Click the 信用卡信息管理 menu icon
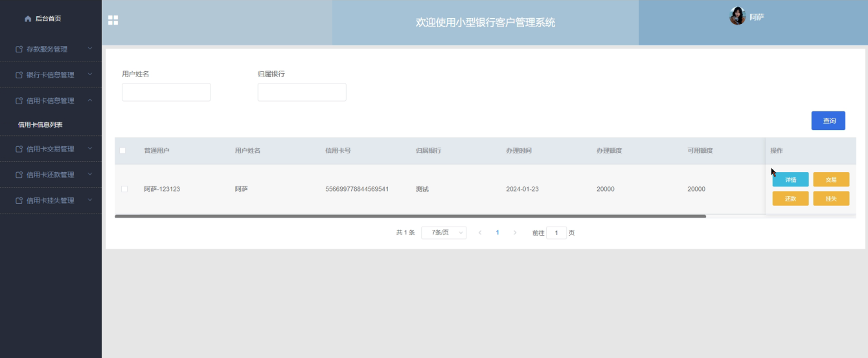 pos(19,101)
